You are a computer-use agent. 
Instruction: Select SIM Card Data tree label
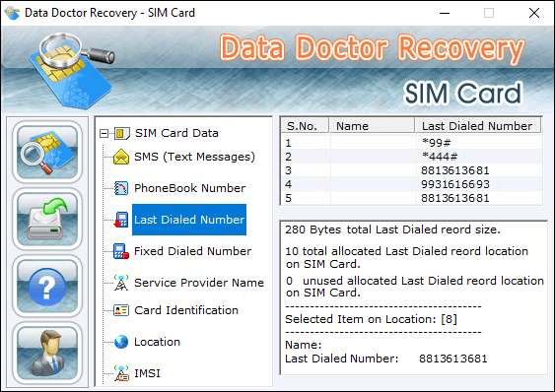tap(176, 133)
